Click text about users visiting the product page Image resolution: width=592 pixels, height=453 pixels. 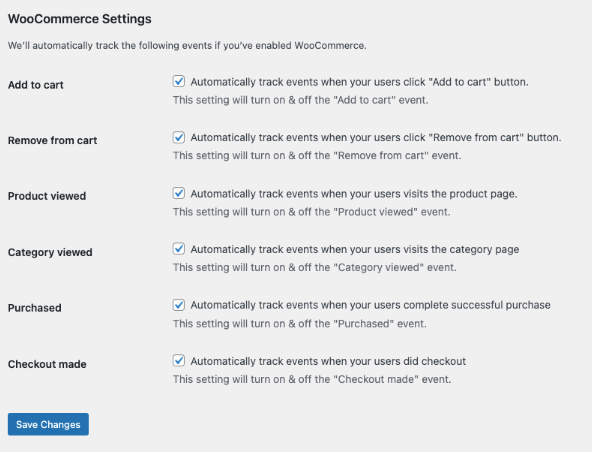coord(354,194)
